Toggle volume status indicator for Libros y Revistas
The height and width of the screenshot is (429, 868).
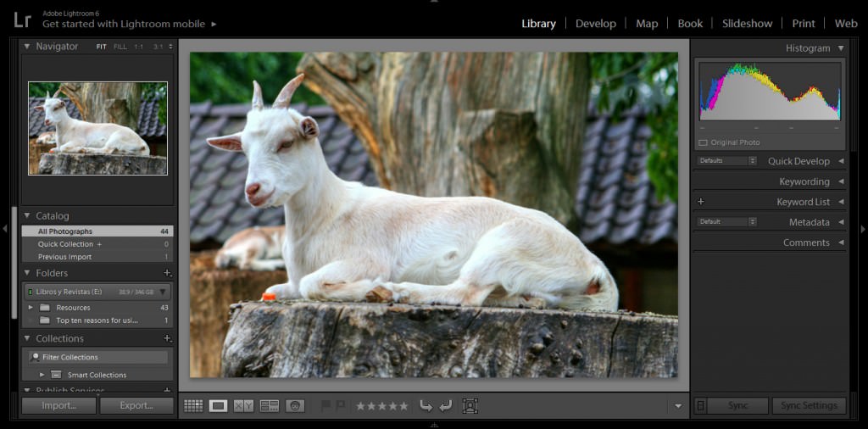click(x=30, y=292)
